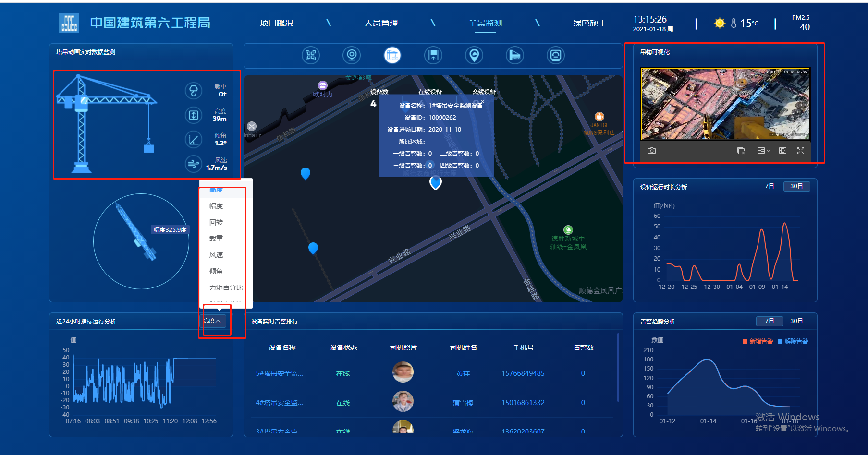Select the tower crane monitoring icon
This screenshot has height=455, width=868.
392,55
